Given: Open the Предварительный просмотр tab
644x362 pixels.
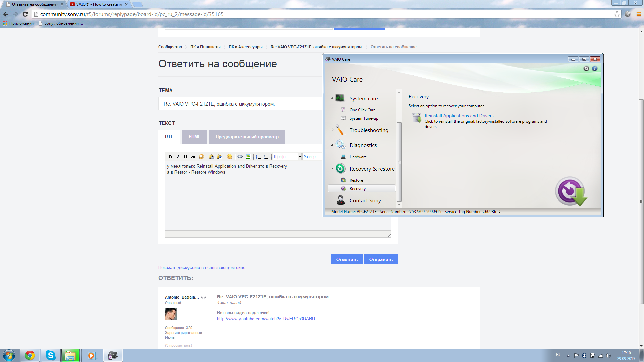Looking at the screenshot, I should pos(247,137).
